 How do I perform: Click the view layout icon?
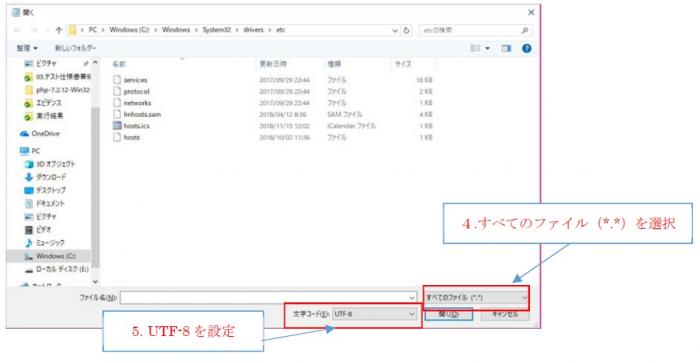[x=475, y=48]
